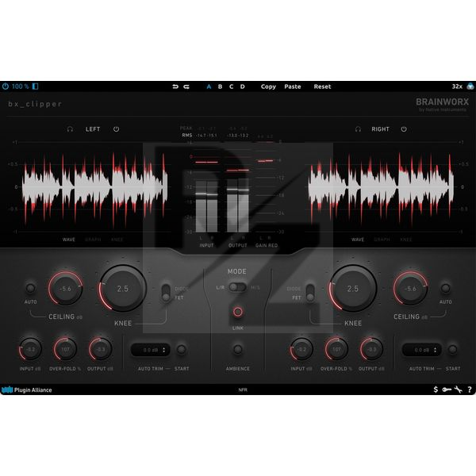Enable the right AUTO ceiling button
This screenshot has width=476, height=476.
point(445,288)
